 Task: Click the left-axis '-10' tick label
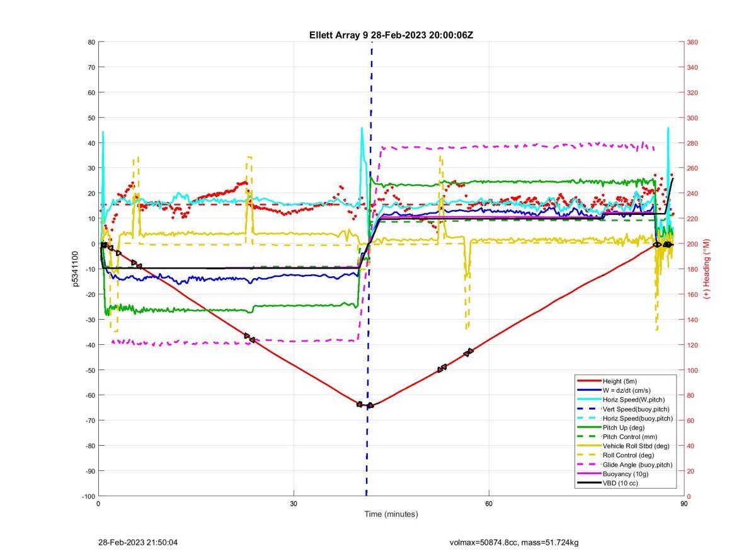[x=90, y=269]
